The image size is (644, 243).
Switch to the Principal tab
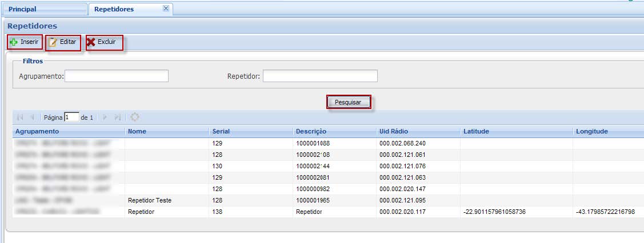[x=22, y=9]
